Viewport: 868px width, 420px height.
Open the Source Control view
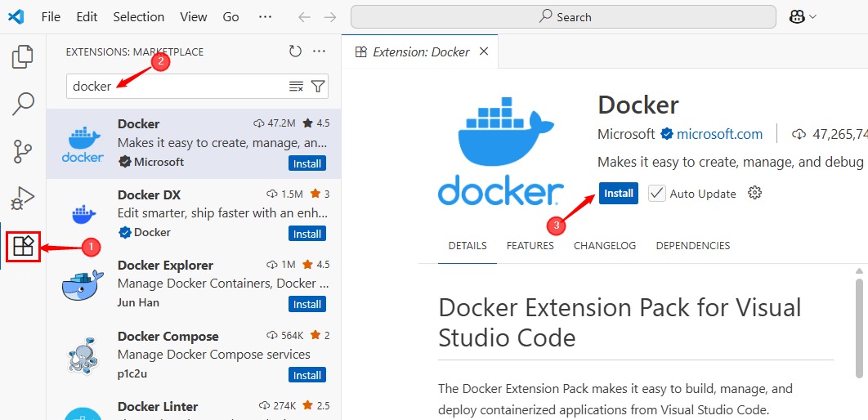(x=23, y=151)
